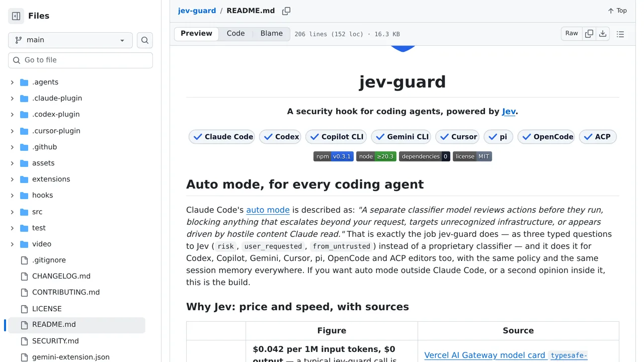Download the raw file icon
The height and width of the screenshot is (362, 644).
(603, 34)
